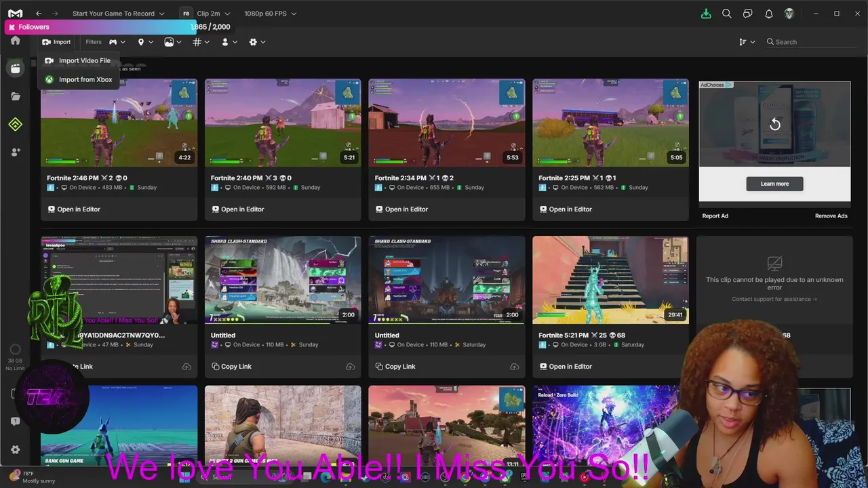868x488 pixels.
Task: Choose Import from Xbox
Action: 79,79
